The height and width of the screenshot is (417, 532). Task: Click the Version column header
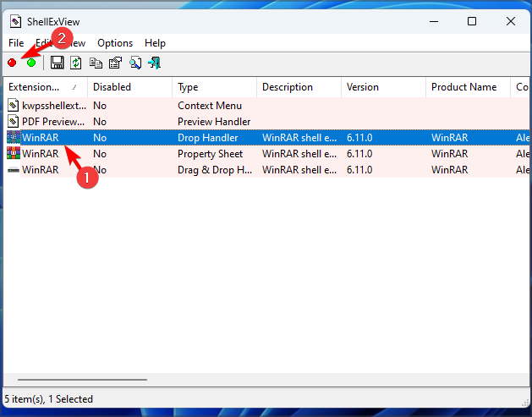(383, 87)
